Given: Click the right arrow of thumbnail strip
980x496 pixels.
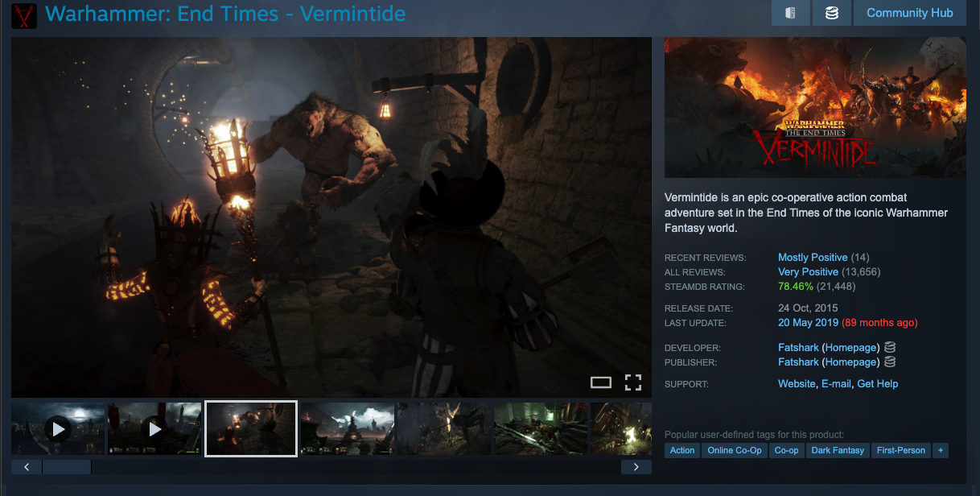Looking at the screenshot, I should point(636,467).
